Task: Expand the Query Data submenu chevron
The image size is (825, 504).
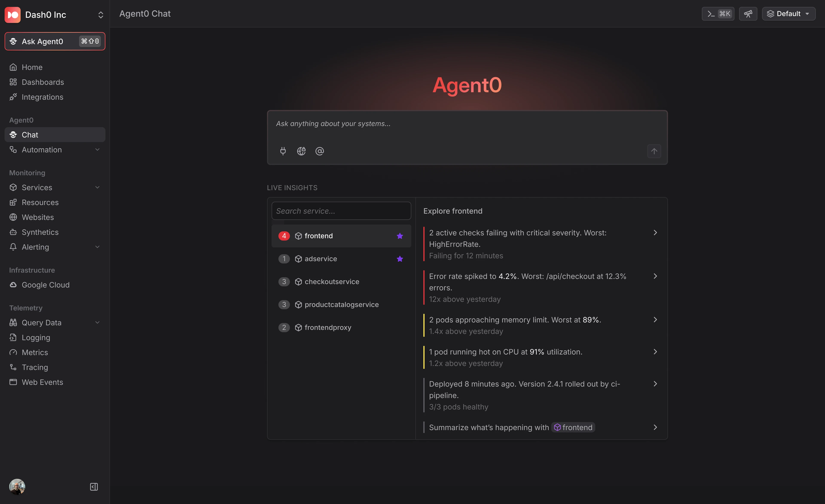Action: [98, 323]
